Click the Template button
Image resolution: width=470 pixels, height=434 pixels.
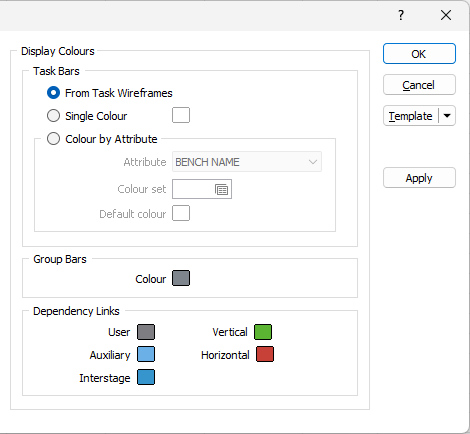click(x=411, y=116)
